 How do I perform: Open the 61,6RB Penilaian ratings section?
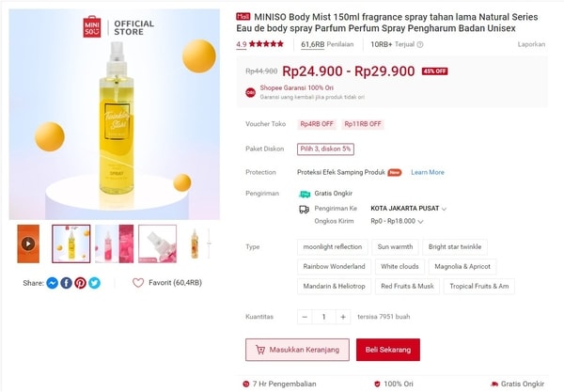pos(327,44)
